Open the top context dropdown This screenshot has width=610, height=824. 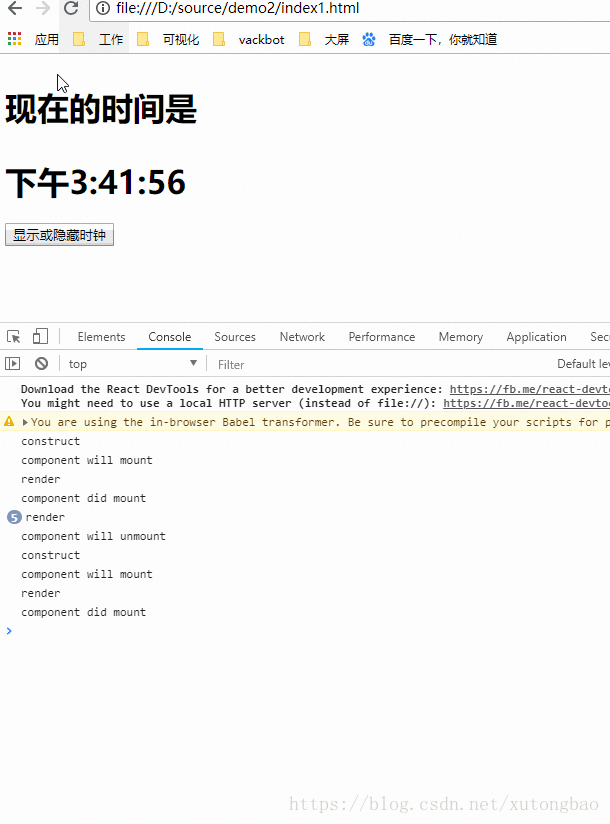(132, 364)
